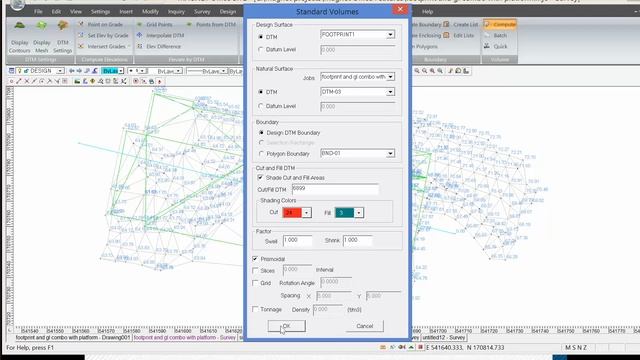The width and height of the screenshot is (640, 360).
Task: Click the Cut/Fill DTM input field
Action: 335,189
